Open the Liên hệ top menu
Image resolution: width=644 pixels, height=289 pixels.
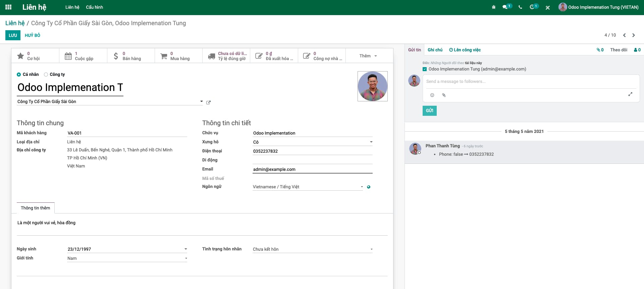72,7
